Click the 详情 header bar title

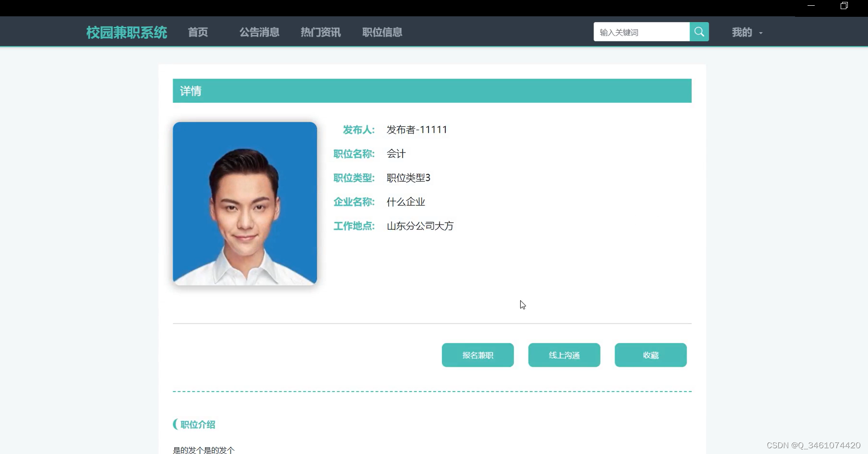(x=190, y=91)
